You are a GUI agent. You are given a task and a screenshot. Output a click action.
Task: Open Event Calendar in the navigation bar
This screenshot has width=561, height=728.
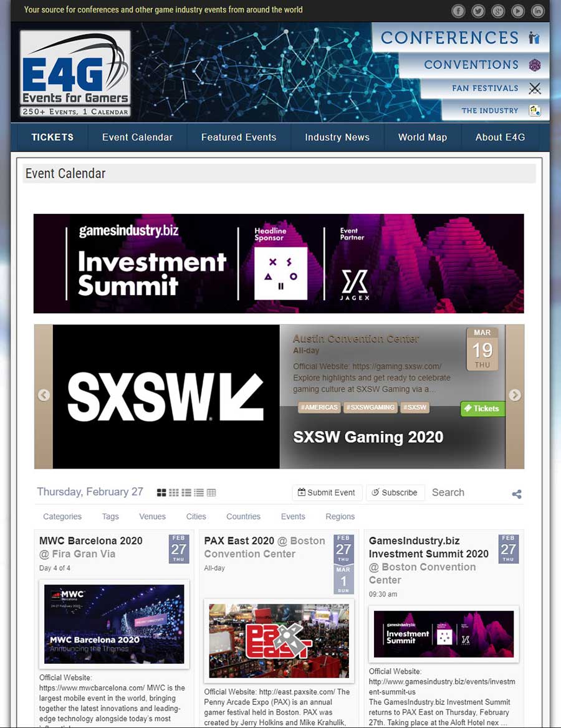(x=137, y=137)
